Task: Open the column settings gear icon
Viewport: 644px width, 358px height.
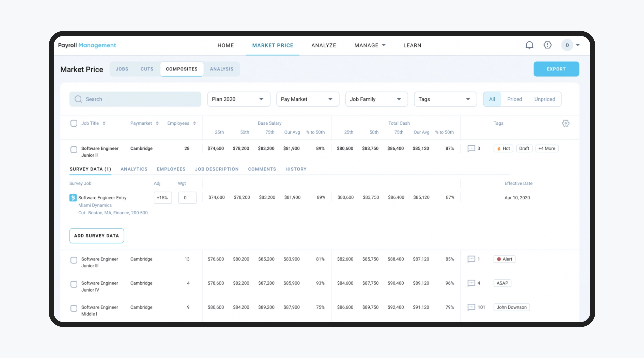Action: [566, 123]
